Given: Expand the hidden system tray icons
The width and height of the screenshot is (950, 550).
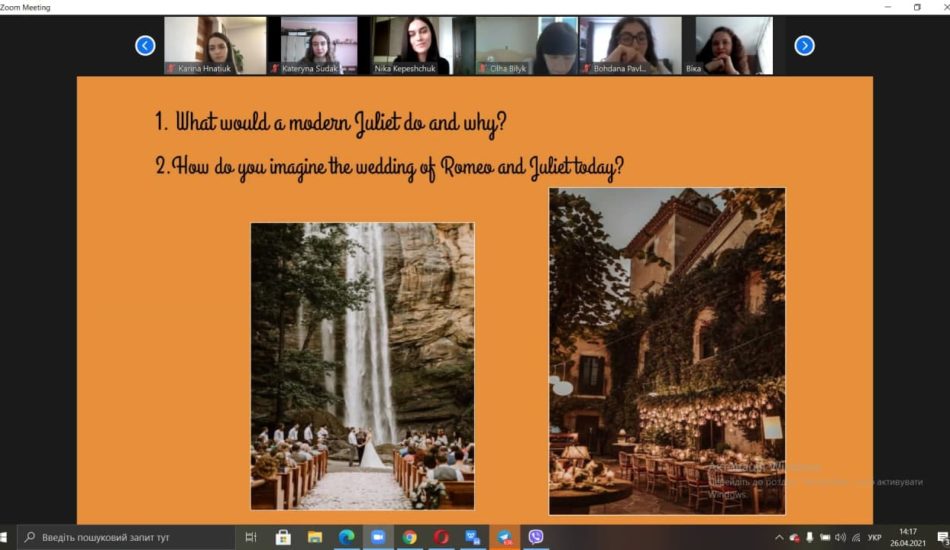Looking at the screenshot, I should tap(780, 537).
